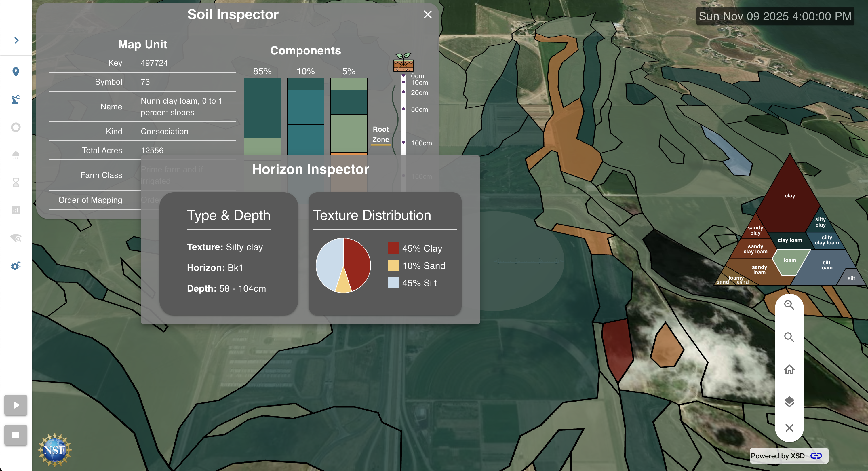
Task: Zoom in on the map
Action: click(789, 305)
